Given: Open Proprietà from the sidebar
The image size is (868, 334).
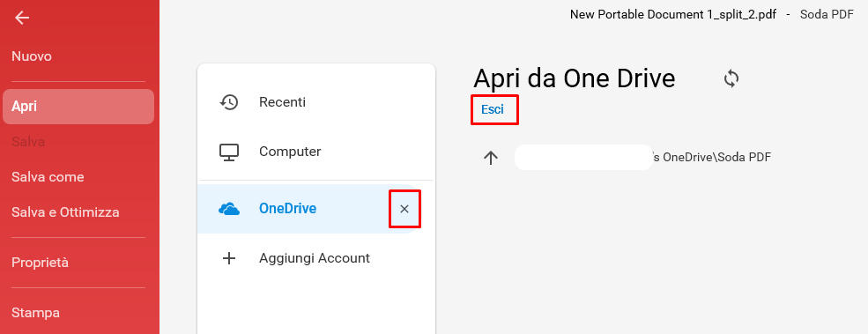Looking at the screenshot, I should 40,263.
